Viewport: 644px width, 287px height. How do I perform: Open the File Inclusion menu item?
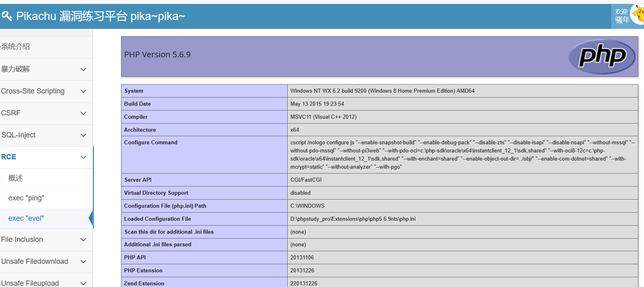click(46, 239)
